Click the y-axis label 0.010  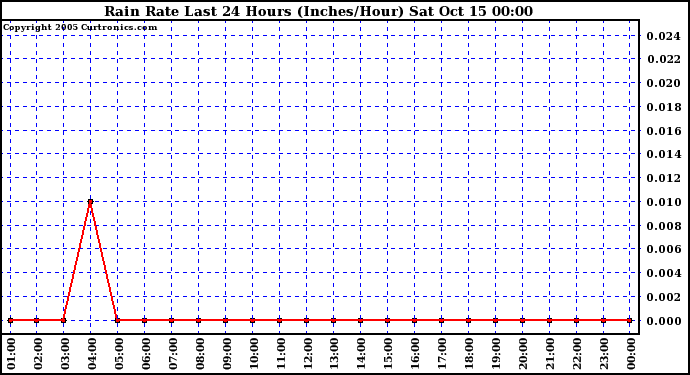663,202
